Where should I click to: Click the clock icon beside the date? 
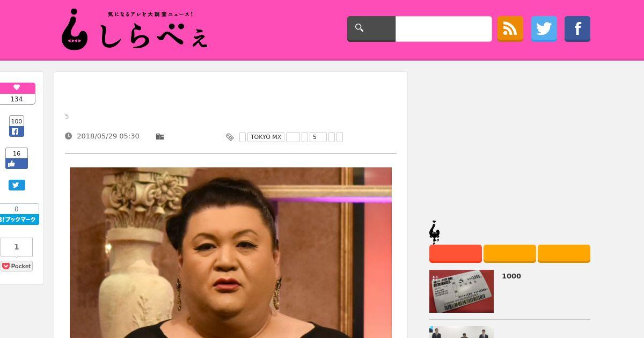click(68, 136)
